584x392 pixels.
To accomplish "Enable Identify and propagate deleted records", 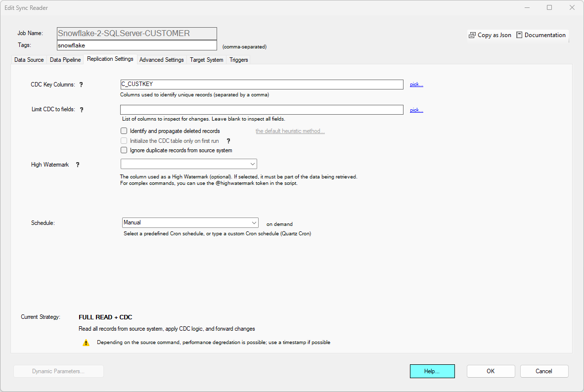I will click(124, 131).
